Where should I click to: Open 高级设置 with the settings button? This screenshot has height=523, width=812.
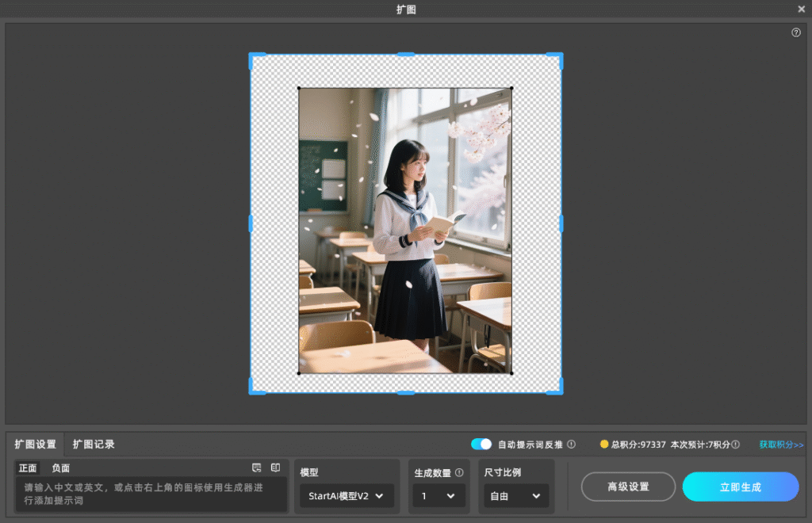click(627, 487)
